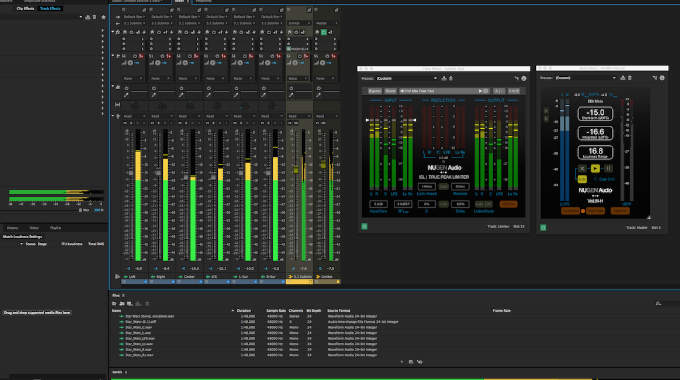Reset the VisLM-H loudness measurement

click(x=582, y=168)
